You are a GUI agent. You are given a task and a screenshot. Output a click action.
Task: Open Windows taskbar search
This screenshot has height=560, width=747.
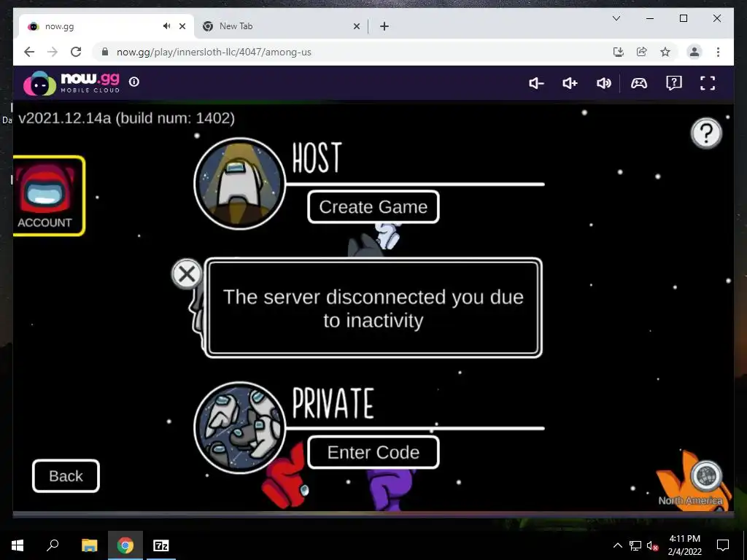53,545
